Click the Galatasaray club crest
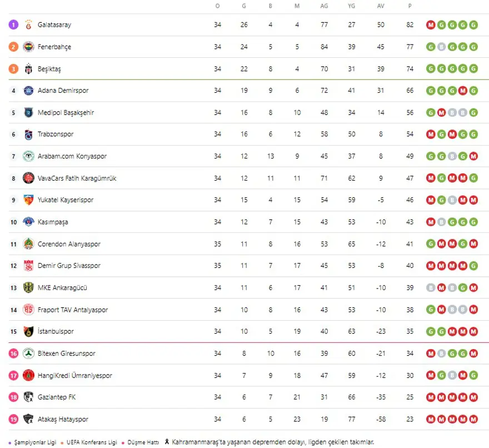 28,25
